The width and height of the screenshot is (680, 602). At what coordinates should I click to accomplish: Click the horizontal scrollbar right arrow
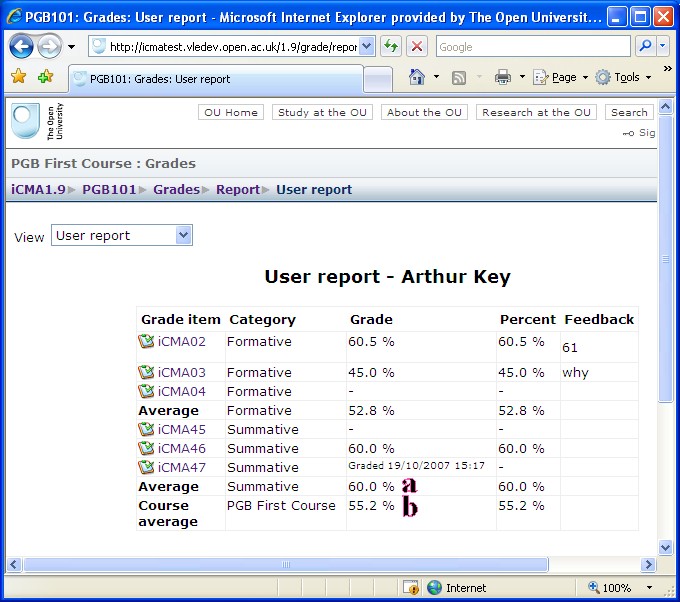pos(648,564)
